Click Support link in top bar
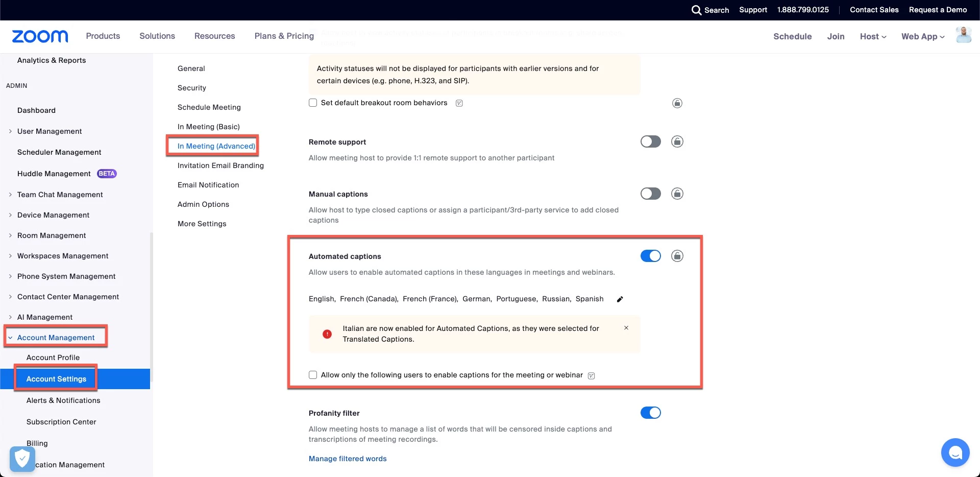980x477 pixels. click(753, 10)
